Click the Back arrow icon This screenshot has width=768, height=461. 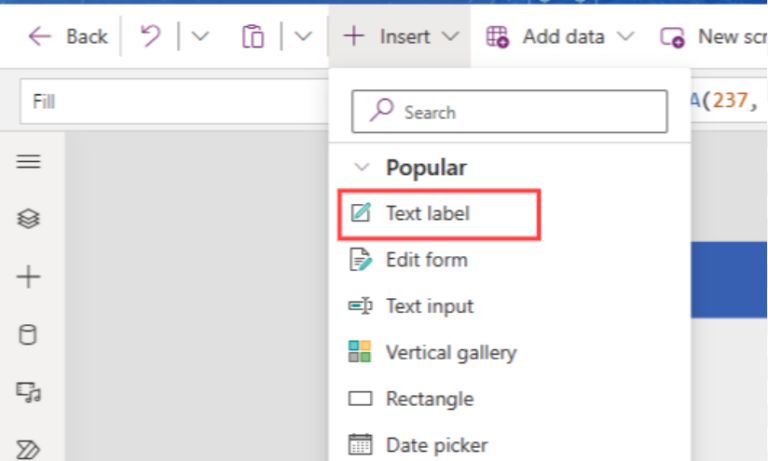point(40,37)
